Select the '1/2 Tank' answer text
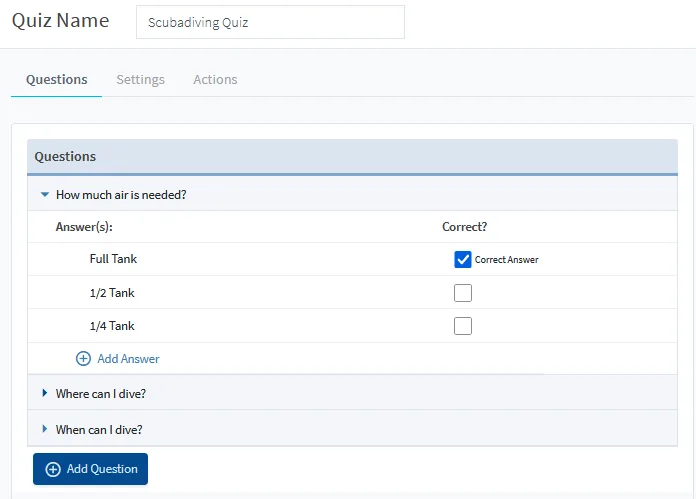Viewport: 696px width, 499px height. [112, 293]
